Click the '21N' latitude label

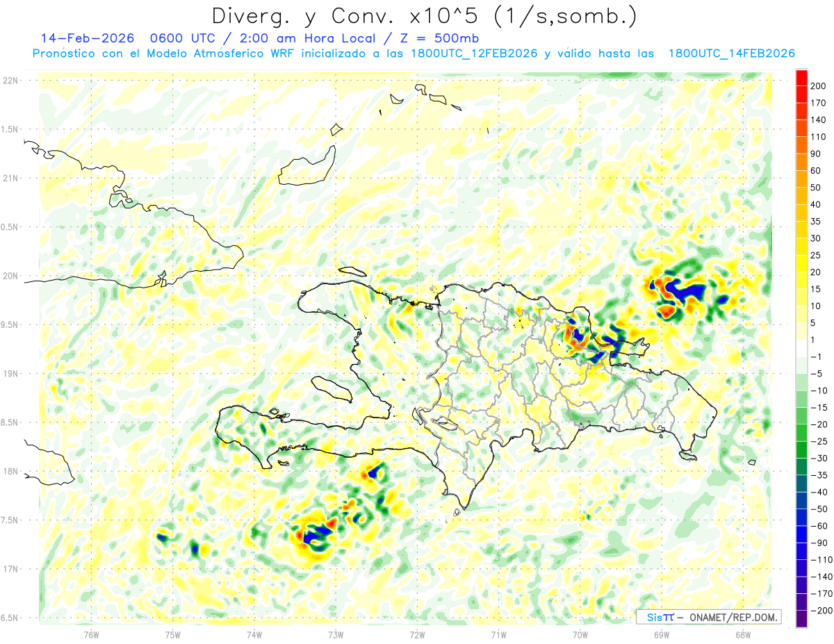pos(10,178)
